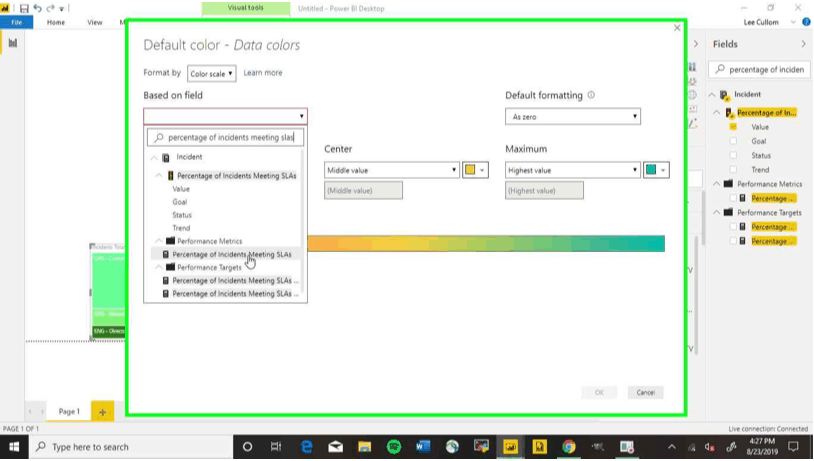
Task: Open the Center Middle value dropdown
Action: (x=392, y=170)
